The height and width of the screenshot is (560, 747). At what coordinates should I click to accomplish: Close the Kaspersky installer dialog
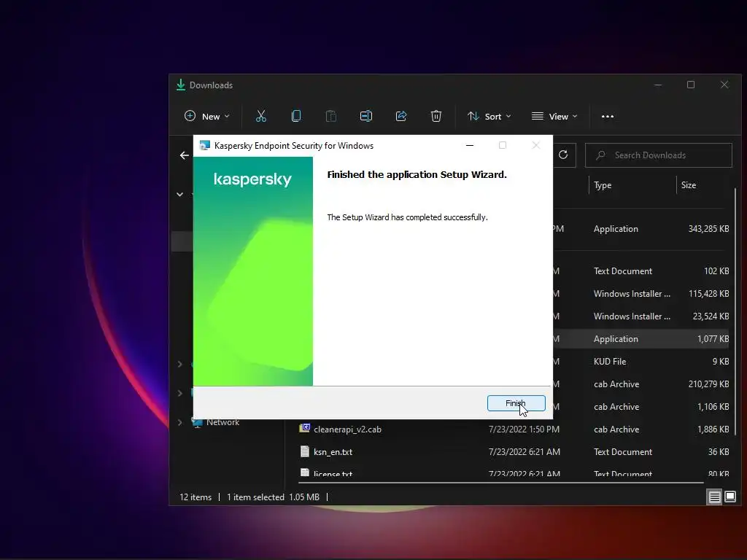(x=536, y=145)
